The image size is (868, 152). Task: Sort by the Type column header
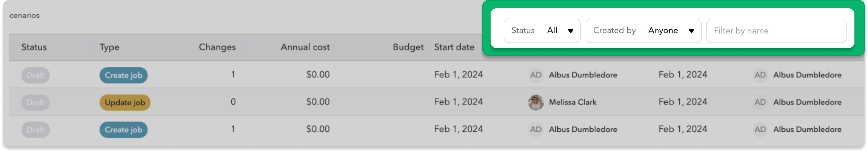109,47
